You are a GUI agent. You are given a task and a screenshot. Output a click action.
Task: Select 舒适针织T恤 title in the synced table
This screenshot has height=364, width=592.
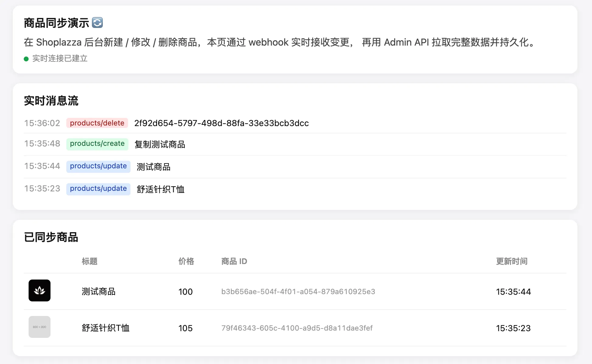(106, 328)
